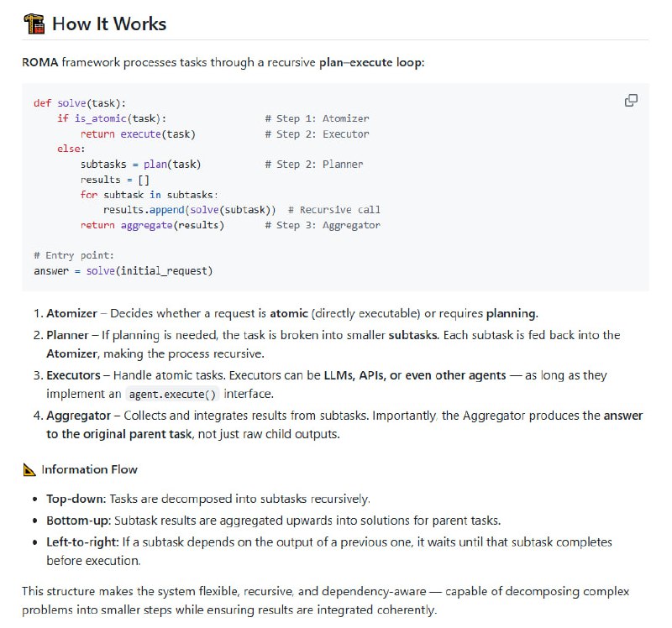Click the "# Entry point:" code comment
Viewport: 672px width, 628px height.
click(x=74, y=255)
